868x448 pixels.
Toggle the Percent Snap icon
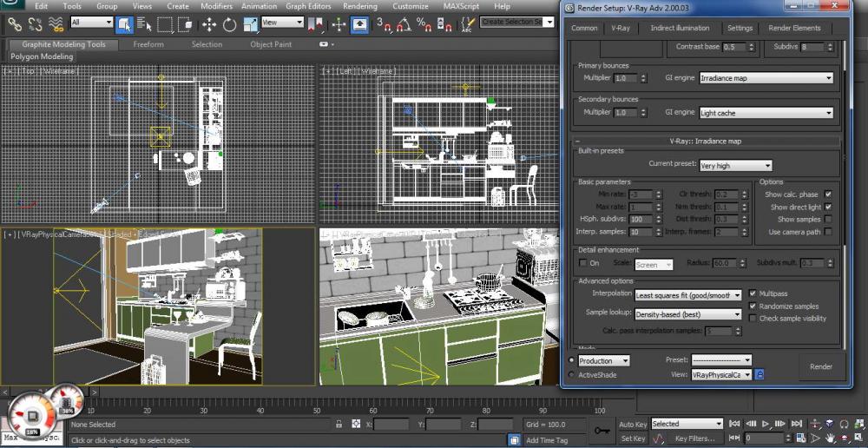[x=424, y=24]
